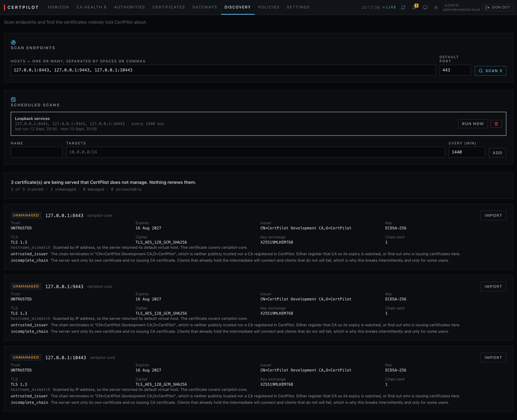The height and width of the screenshot is (420, 517).
Task: Delete the Loopback services scheduled scan
Action: click(496, 124)
